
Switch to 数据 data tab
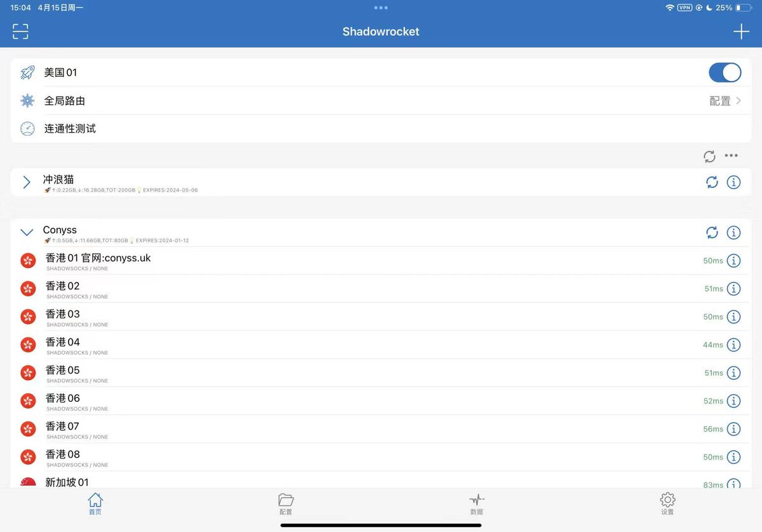pyautogui.click(x=476, y=503)
